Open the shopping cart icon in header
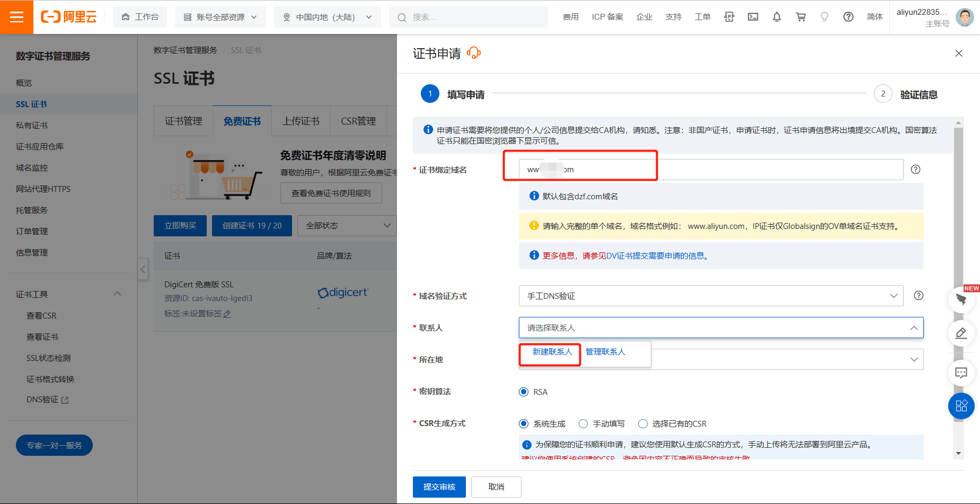Viewport: 980px width, 504px height. click(x=800, y=17)
